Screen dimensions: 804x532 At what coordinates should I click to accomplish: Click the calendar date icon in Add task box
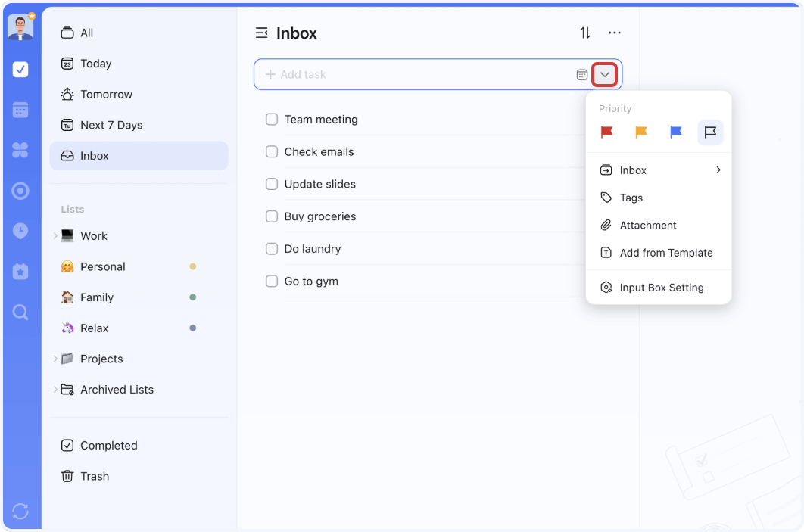coord(581,75)
